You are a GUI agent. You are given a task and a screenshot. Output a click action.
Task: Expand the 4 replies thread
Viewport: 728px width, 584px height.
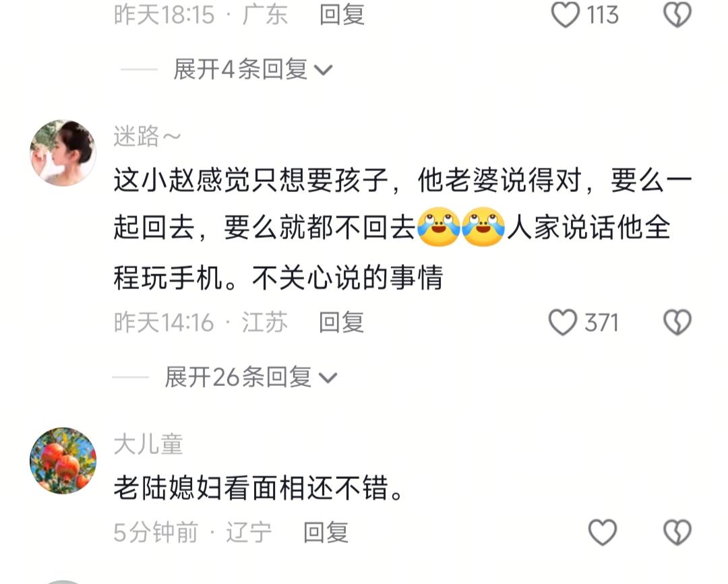click(253, 69)
